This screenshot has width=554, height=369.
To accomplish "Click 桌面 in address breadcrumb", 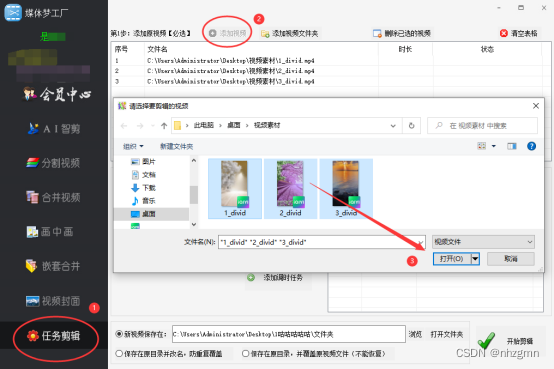I will tap(234, 125).
